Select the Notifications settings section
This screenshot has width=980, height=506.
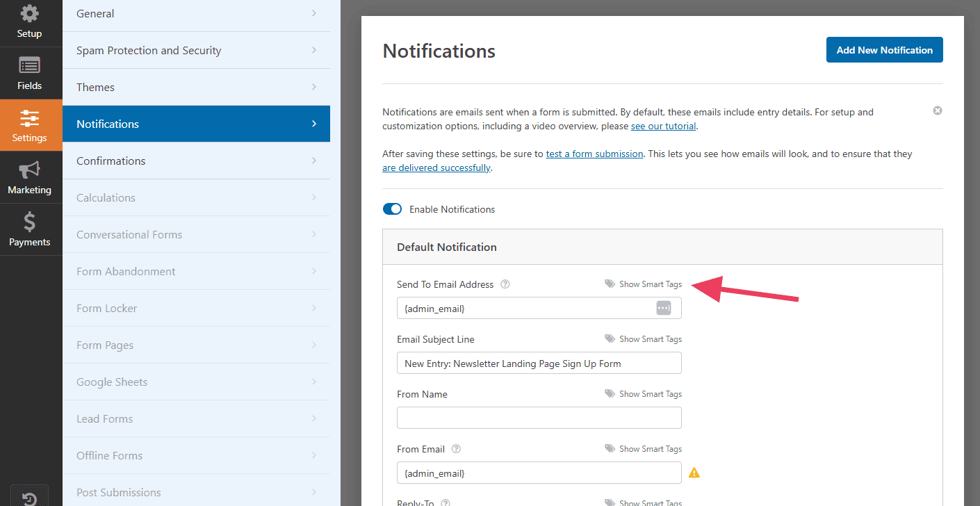pos(196,124)
